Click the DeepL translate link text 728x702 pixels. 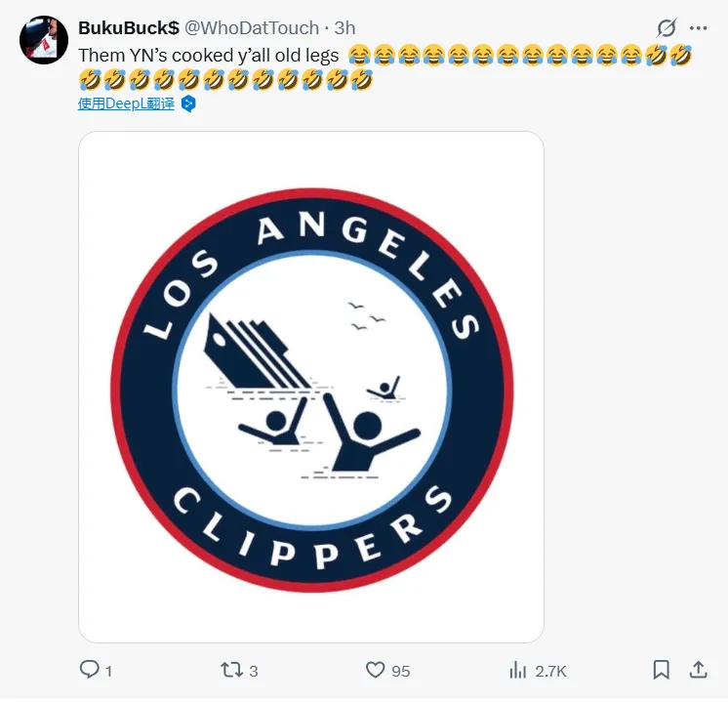click(x=126, y=103)
